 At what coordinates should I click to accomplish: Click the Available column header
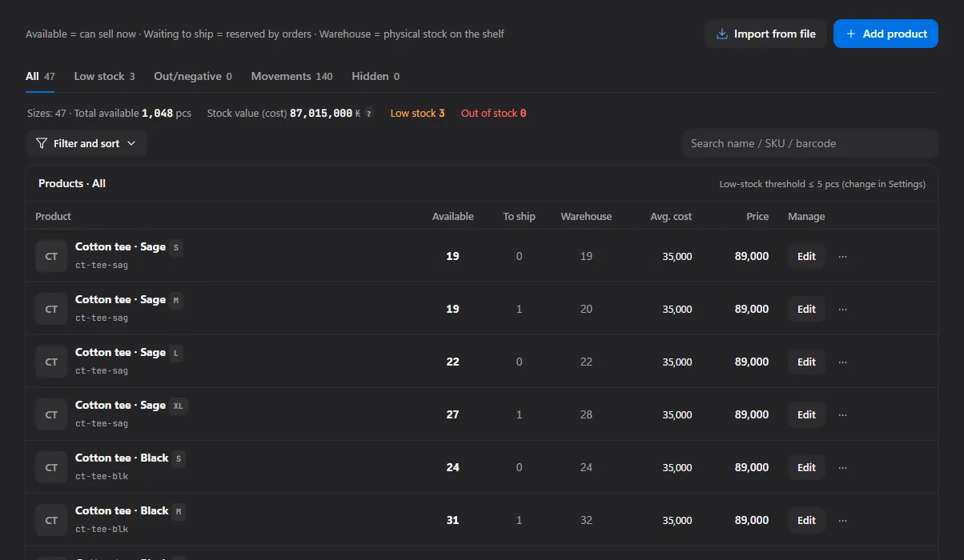453,217
